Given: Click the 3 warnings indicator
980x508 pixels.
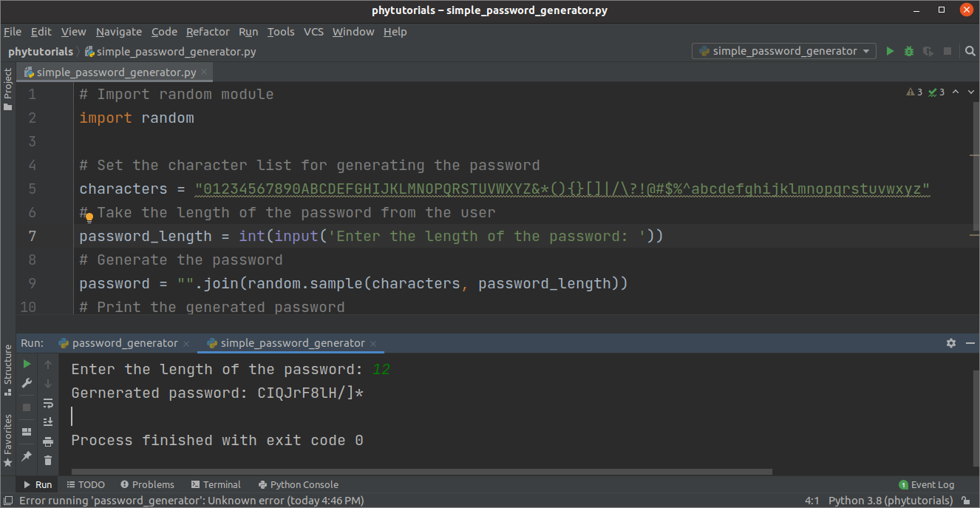Looking at the screenshot, I should tap(915, 92).
